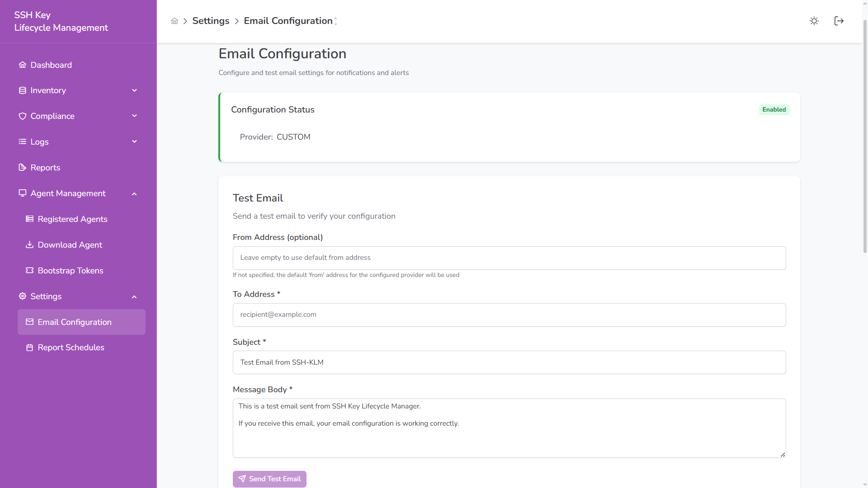Viewport: 868px width, 488px height.
Task: Click the Bootstrap Tokens ticket icon
Action: (30, 271)
